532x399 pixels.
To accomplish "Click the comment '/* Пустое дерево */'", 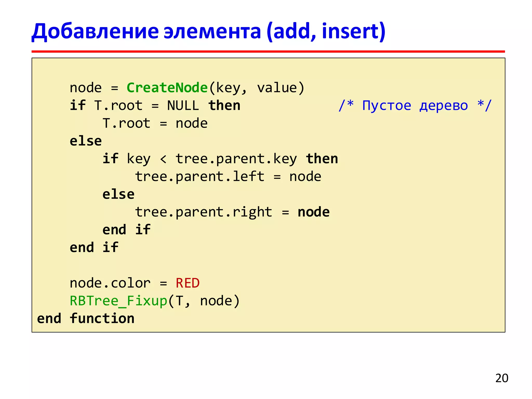I will [415, 105].
